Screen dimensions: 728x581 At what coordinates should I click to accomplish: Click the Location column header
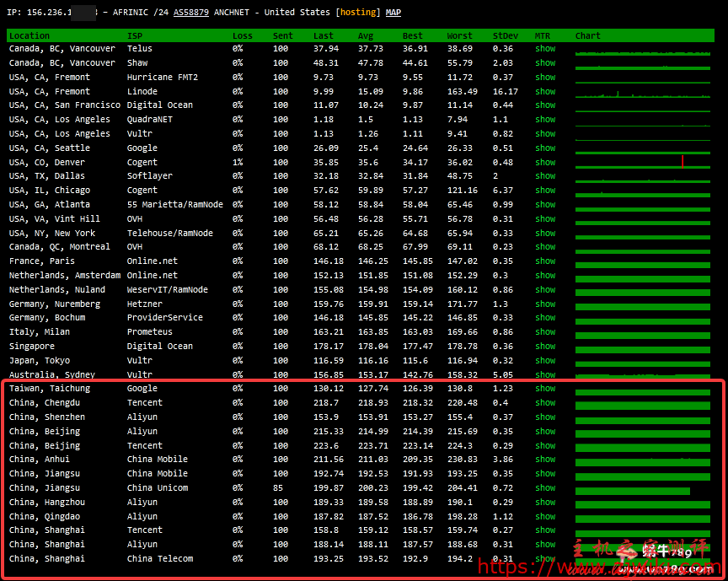(x=29, y=35)
